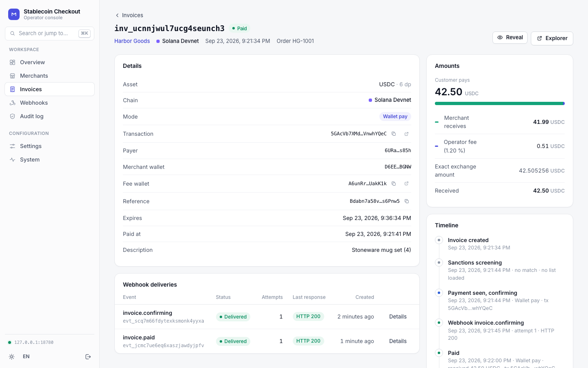Screen dimensions: 588x368
Task: Click the invoice ID inv_ucnnjwul7ucg4seunch3 heading
Action: [x=169, y=28]
